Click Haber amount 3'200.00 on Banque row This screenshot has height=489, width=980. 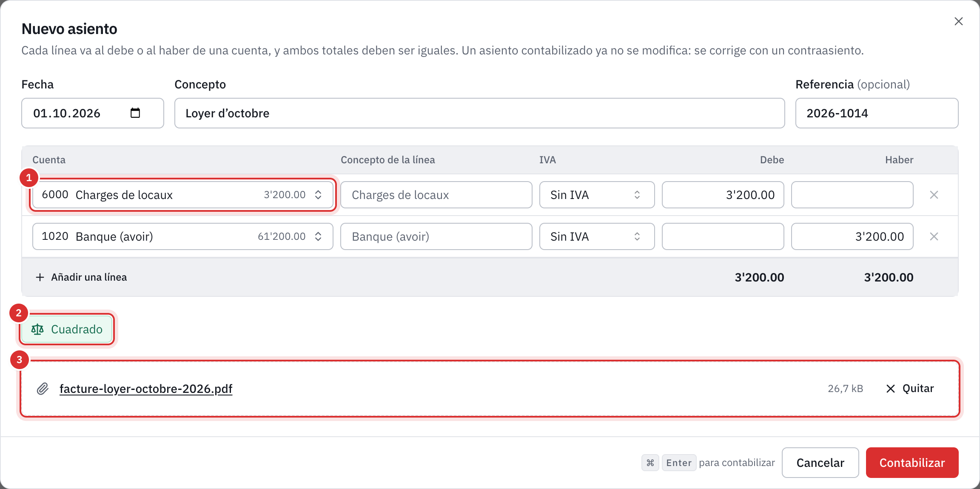(x=852, y=236)
